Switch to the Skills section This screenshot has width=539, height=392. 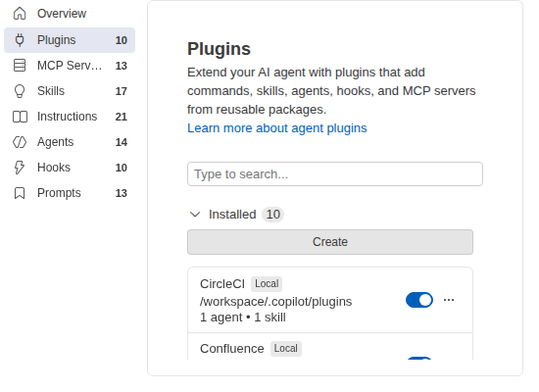70,91
